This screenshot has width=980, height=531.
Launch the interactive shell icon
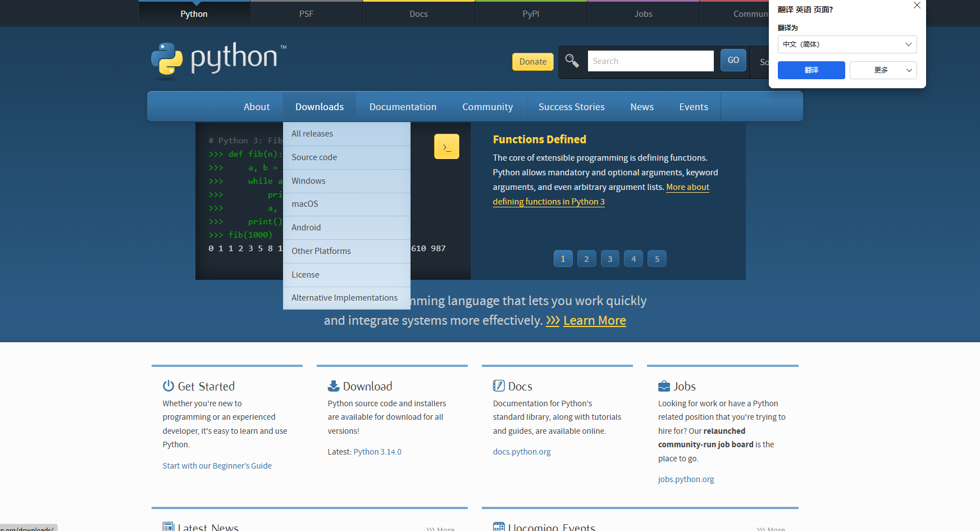[446, 147]
